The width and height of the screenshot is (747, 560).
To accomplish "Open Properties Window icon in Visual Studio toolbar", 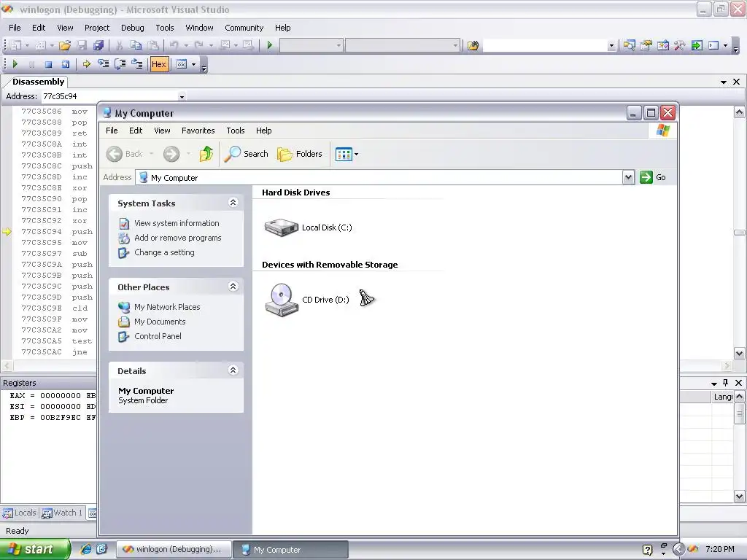I will tap(646, 46).
